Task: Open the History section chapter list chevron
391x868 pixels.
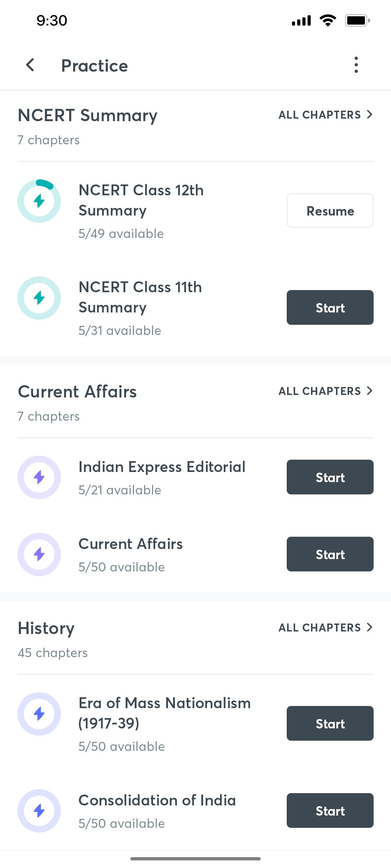Action: [370, 627]
